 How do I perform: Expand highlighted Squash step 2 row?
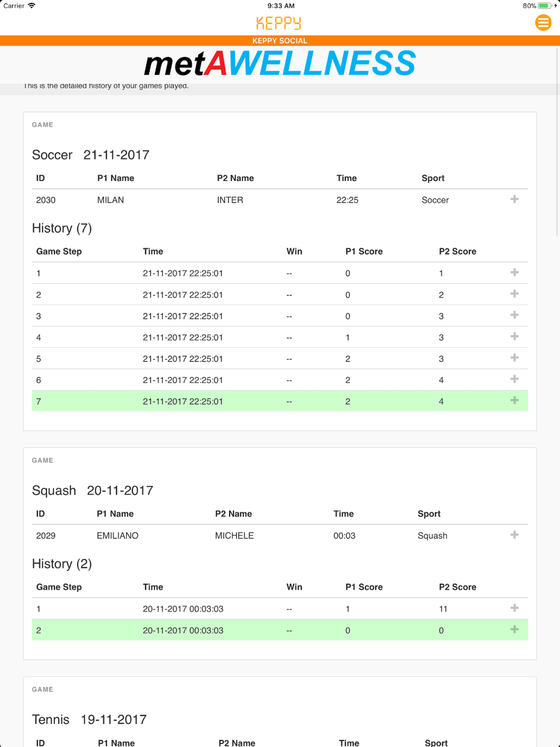coord(515,629)
